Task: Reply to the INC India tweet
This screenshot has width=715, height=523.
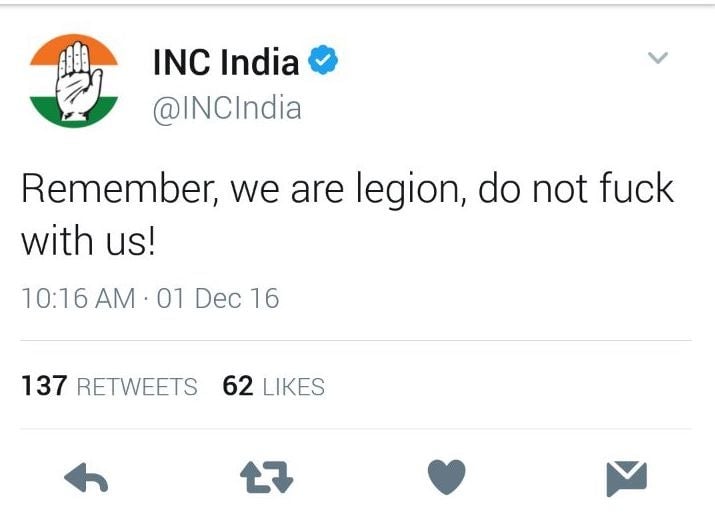Action: (x=86, y=477)
